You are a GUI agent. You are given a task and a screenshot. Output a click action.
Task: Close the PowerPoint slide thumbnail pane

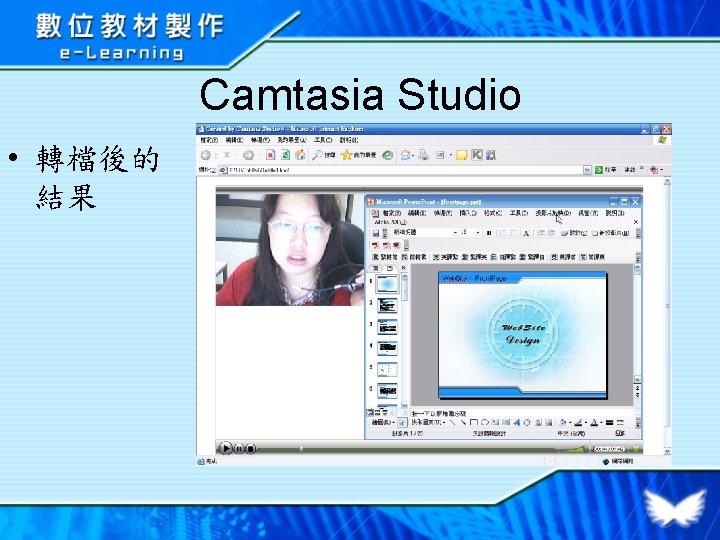tap(404, 268)
